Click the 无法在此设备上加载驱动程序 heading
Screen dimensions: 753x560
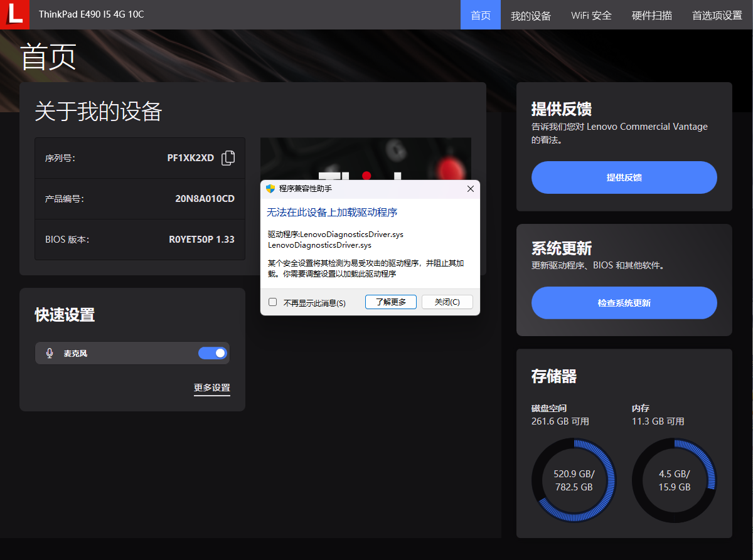pyautogui.click(x=333, y=213)
